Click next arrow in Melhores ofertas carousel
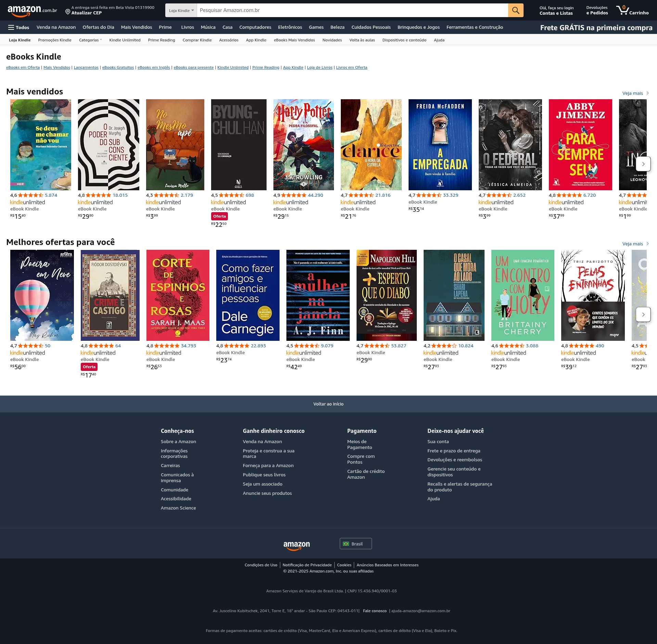This screenshot has height=644, width=657. 643,314
